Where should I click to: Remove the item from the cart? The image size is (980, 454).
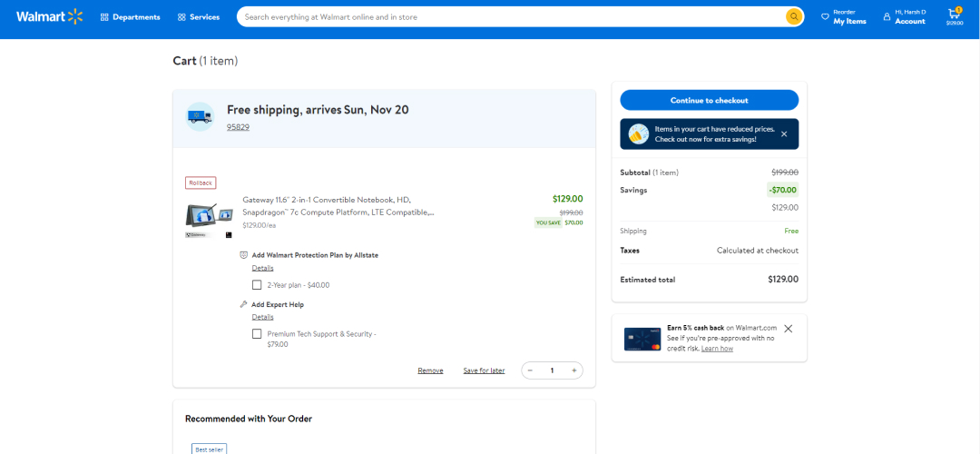[431, 370]
